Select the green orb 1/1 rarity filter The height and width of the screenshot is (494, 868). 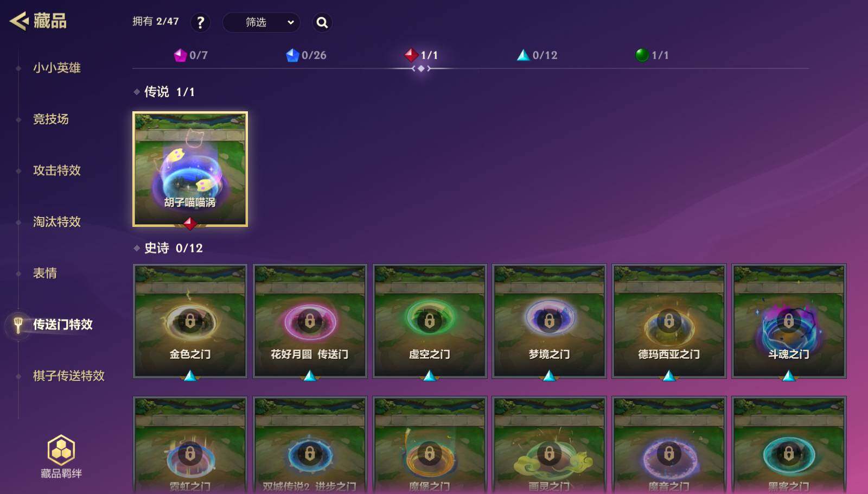pyautogui.click(x=652, y=55)
